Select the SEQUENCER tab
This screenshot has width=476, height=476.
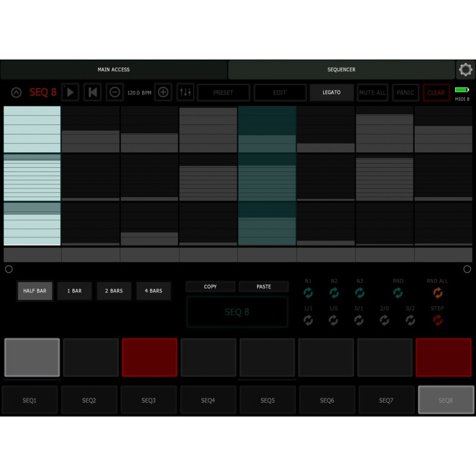(x=341, y=70)
